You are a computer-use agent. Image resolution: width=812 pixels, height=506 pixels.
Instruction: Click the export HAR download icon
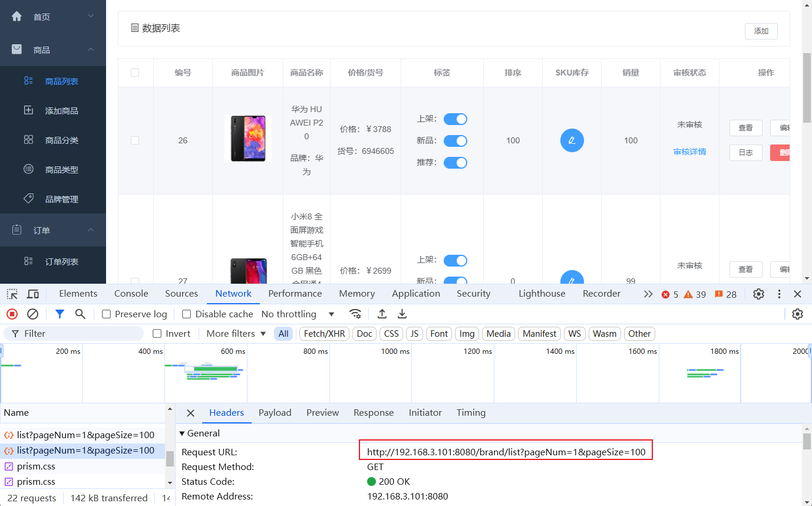(402, 314)
